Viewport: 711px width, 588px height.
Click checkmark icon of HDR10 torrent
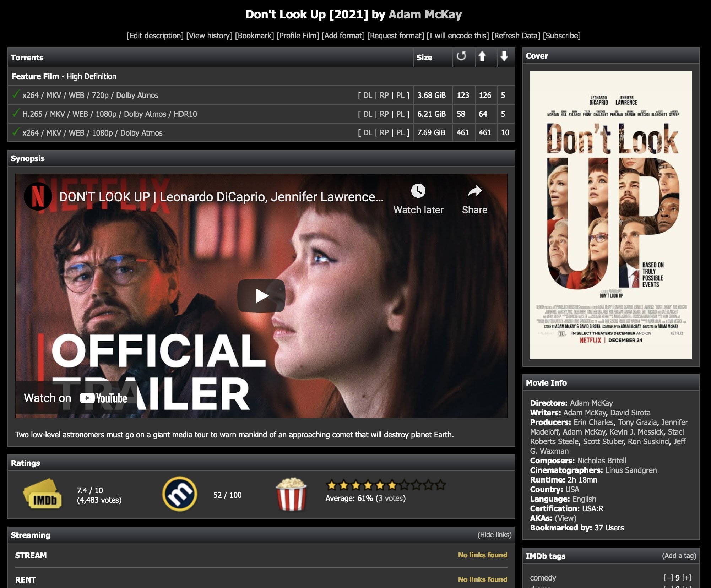click(16, 113)
